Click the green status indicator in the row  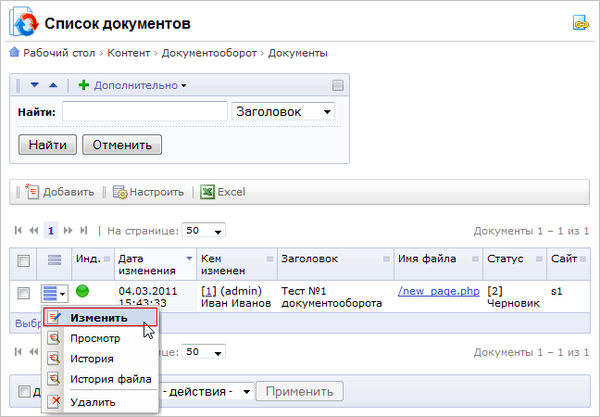[x=83, y=292]
